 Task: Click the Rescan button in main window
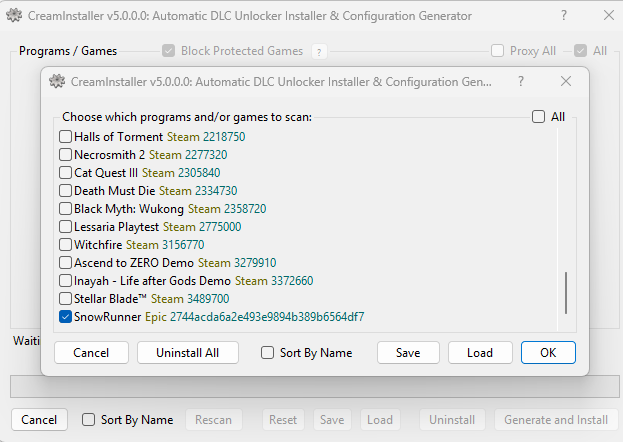[213, 420]
